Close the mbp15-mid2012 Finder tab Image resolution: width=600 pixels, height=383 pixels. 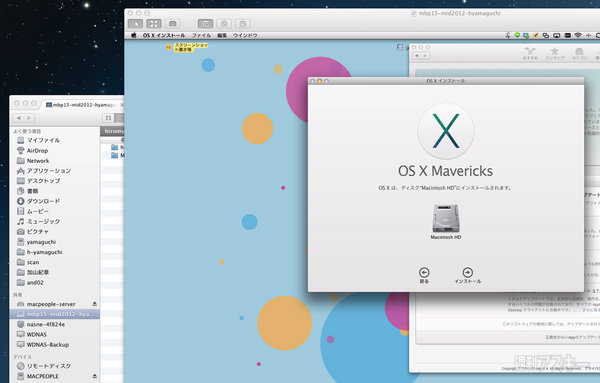[x=122, y=104]
